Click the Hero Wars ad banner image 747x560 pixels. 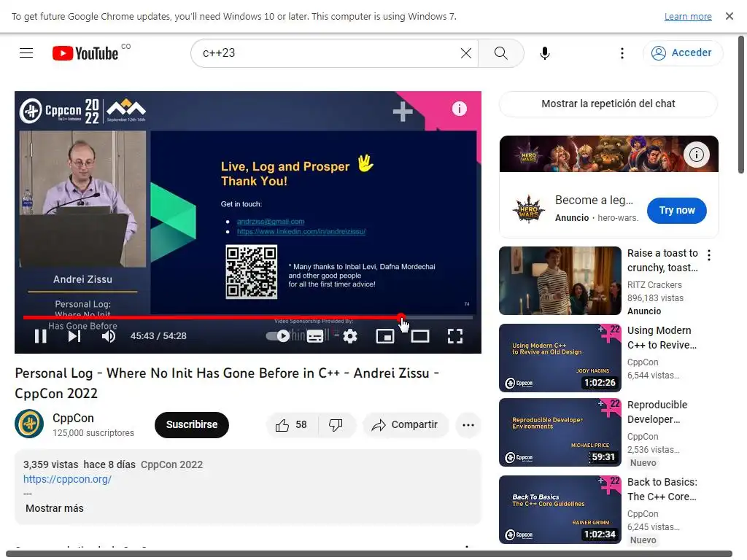[x=608, y=154]
